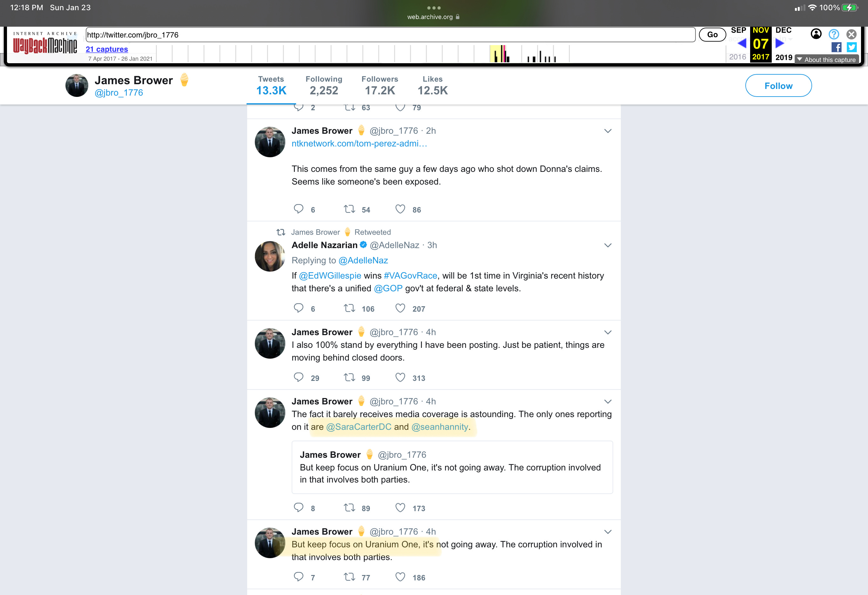This screenshot has width=868, height=595.
Task: Like the quoted Uranium One media coverage tweet
Action: pos(400,508)
